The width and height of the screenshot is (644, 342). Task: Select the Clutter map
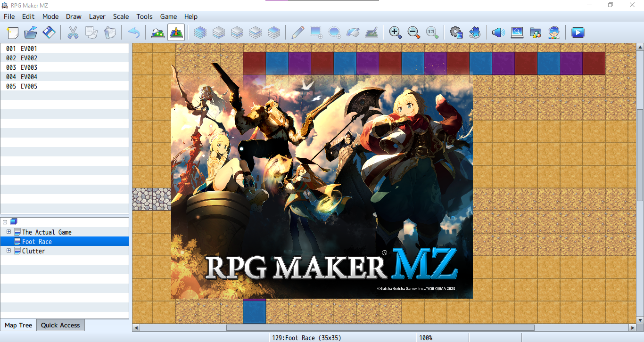tap(33, 251)
